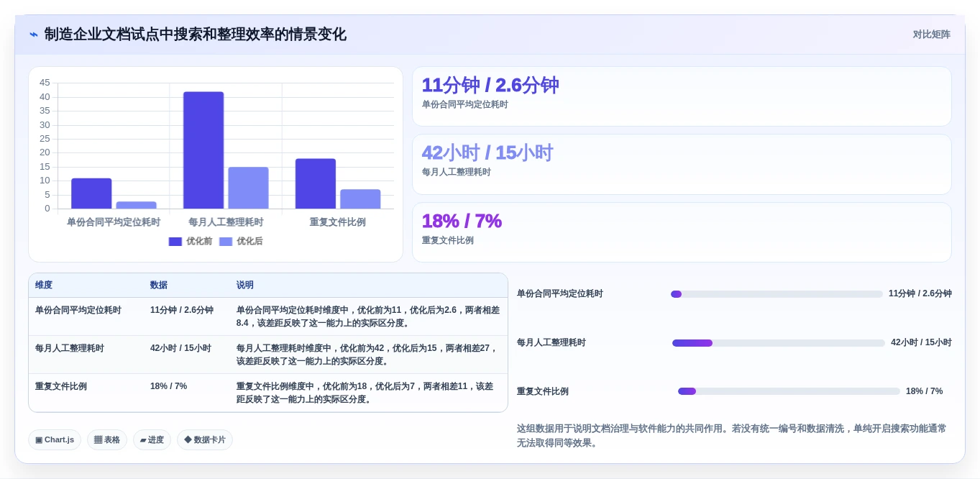
Task: Select the 11分钟 / 2.6分钟 data card
Action: tap(682, 96)
